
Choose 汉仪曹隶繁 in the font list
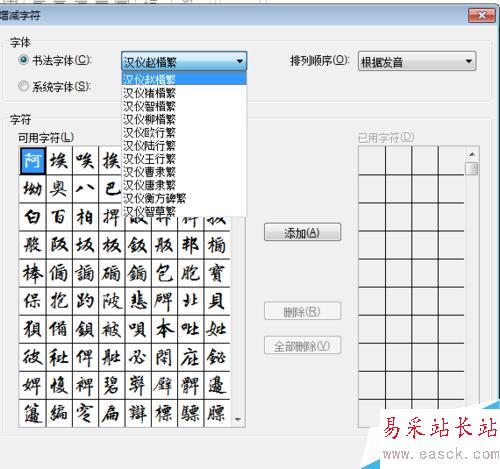[x=184, y=172]
